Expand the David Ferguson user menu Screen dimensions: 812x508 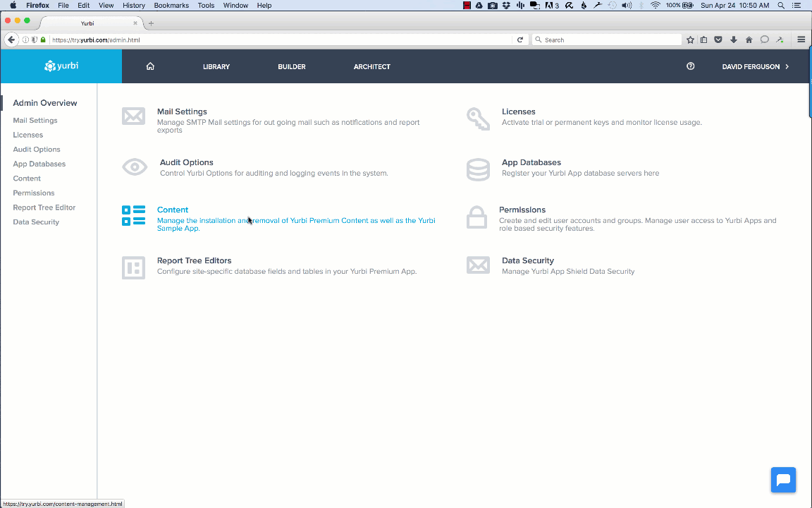(755, 66)
